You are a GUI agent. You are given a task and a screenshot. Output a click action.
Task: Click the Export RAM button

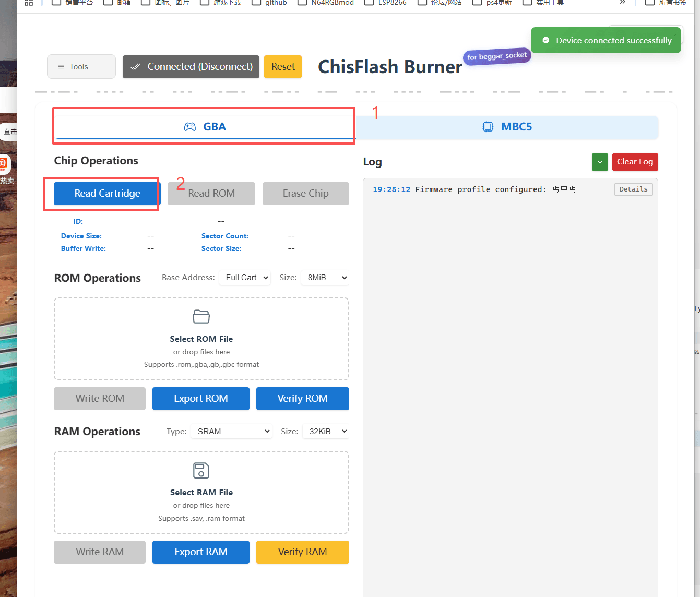point(201,552)
